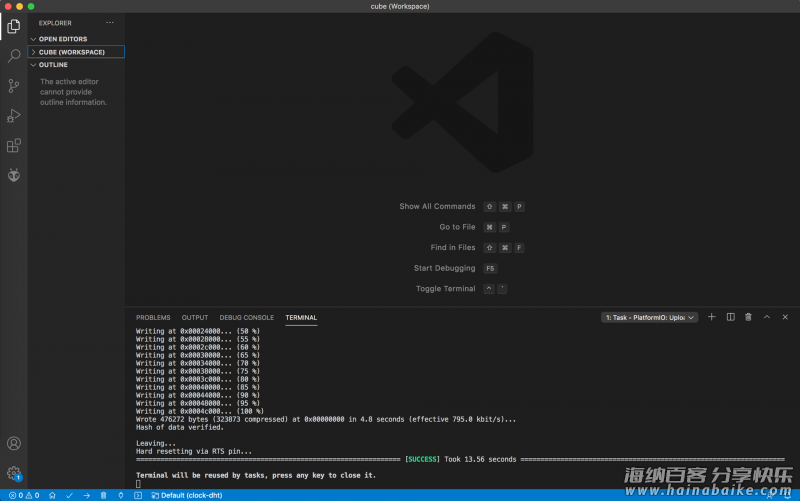This screenshot has width=800, height=501.
Task: Click the Show All Commands hint
Action: pyautogui.click(x=437, y=206)
